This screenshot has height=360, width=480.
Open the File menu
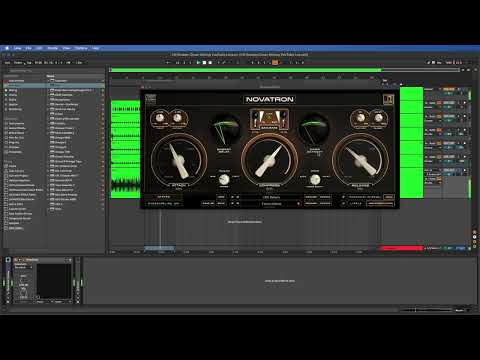29,48
